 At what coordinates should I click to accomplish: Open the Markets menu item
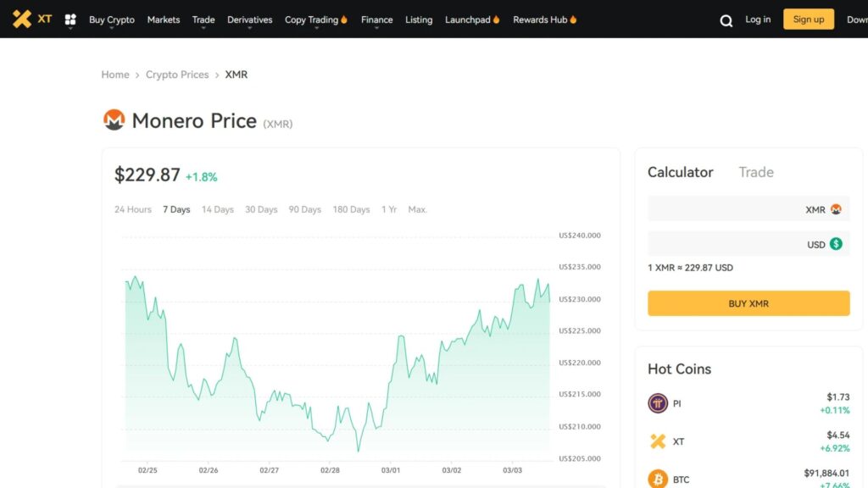pos(164,19)
